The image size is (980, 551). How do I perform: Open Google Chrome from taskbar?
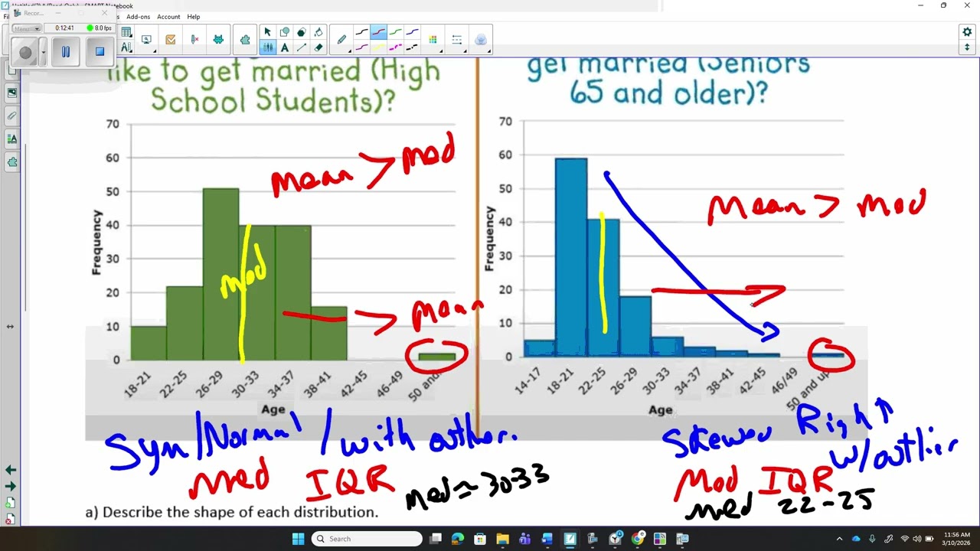pyautogui.click(x=637, y=539)
